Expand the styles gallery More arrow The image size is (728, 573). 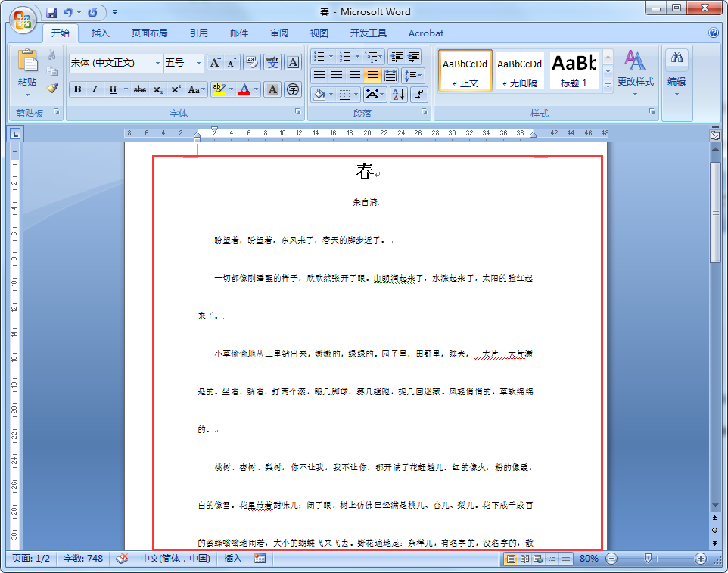608,86
